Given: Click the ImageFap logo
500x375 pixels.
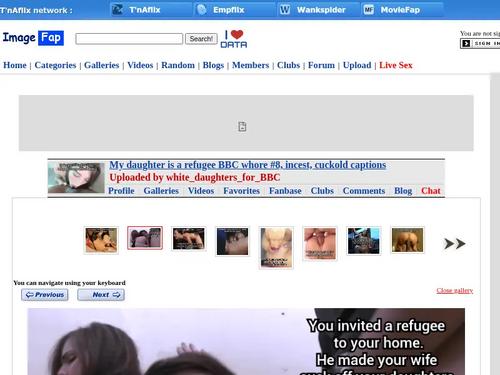Looking at the screenshot, I should coord(33,38).
